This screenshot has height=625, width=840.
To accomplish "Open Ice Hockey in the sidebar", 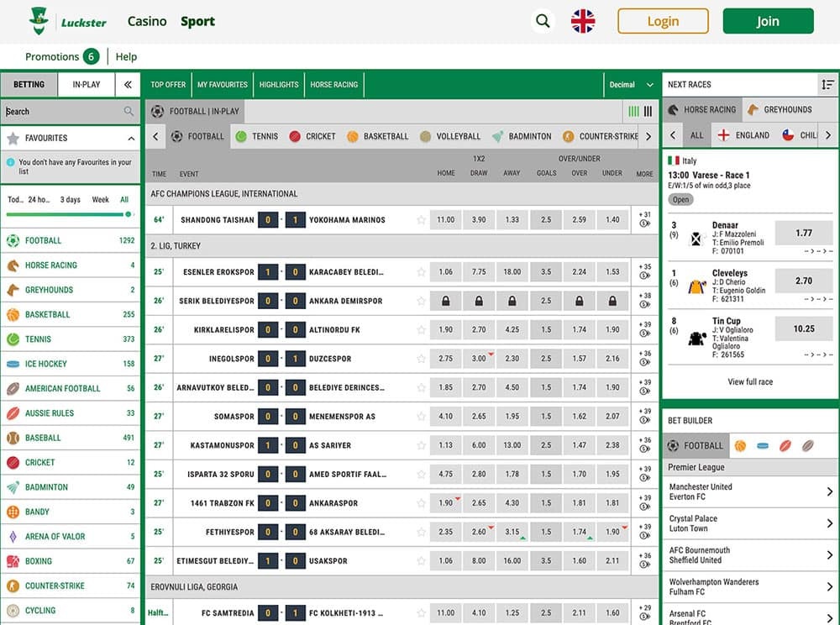I will 71,364.
